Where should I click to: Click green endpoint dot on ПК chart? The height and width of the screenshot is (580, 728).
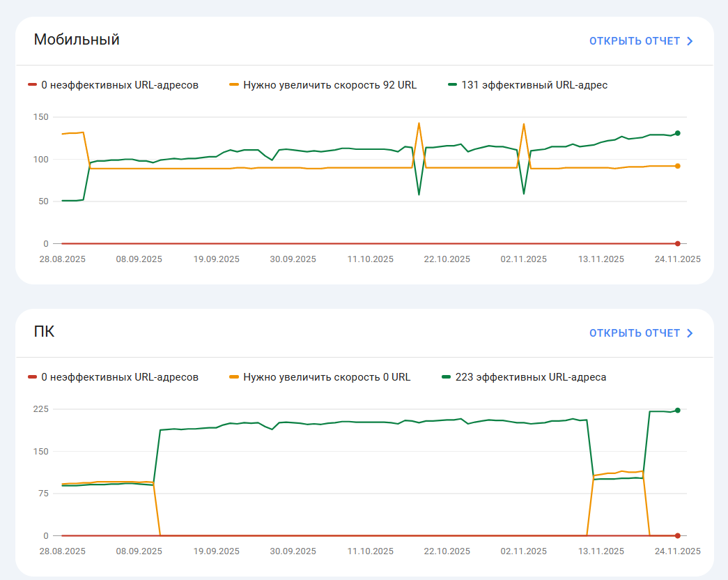click(677, 411)
